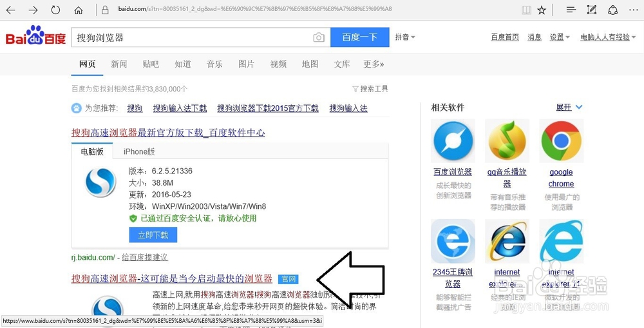The image size is (644, 328).
Task: Click the 搜狗输入法下载 suggestion link
Action: (180, 108)
